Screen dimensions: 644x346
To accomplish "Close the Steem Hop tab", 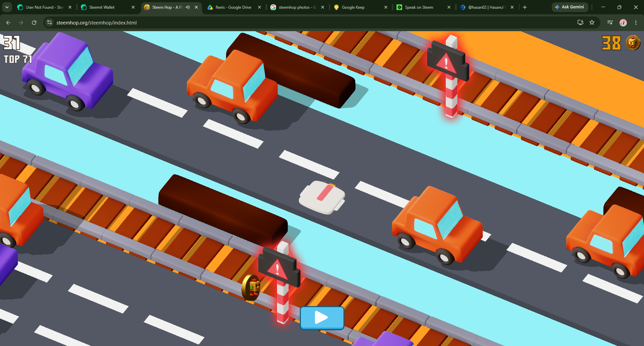I will click(x=196, y=7).
